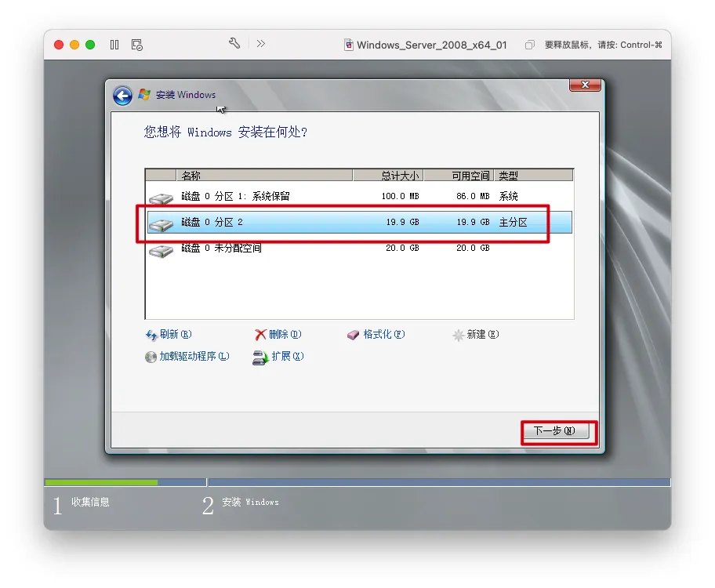Click disk icon for partition 1 row
Screen dimensions: 715x588
point(161,198)
